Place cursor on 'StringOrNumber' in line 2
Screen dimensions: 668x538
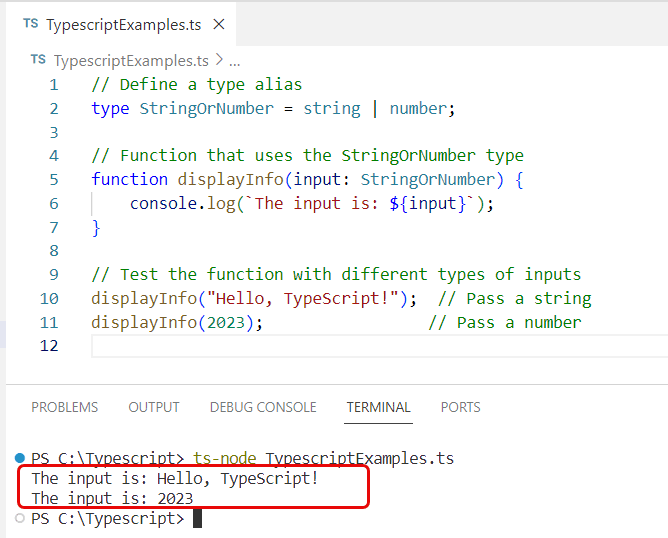pyautogui.click(x=207, y=109)
